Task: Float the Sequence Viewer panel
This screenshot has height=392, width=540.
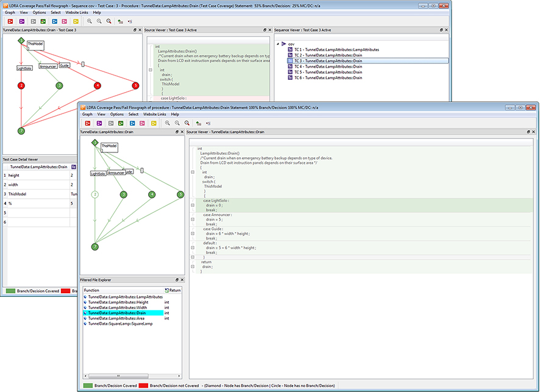Action: 441,30
